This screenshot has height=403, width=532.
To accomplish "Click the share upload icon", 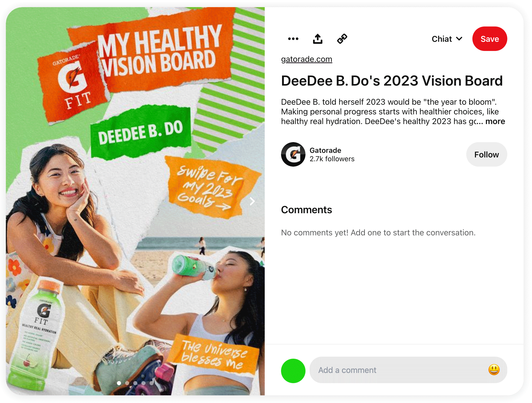I will [x=317, y=39].
